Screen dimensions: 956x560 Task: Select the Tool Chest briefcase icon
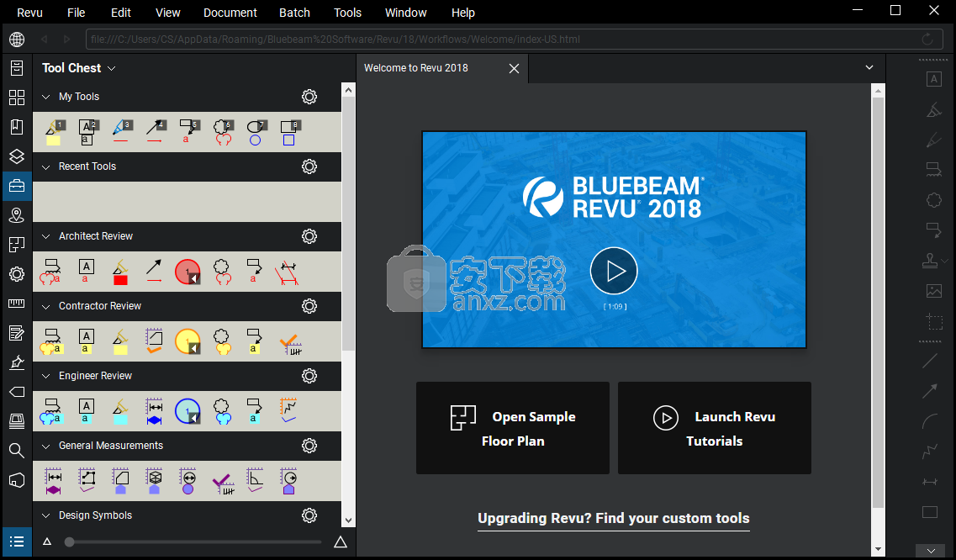[x=17, y=186]
